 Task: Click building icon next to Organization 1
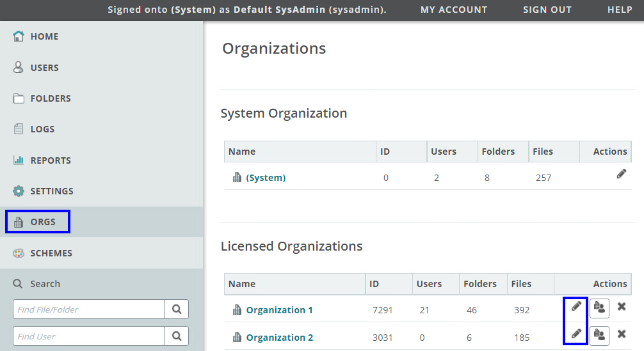237,309
